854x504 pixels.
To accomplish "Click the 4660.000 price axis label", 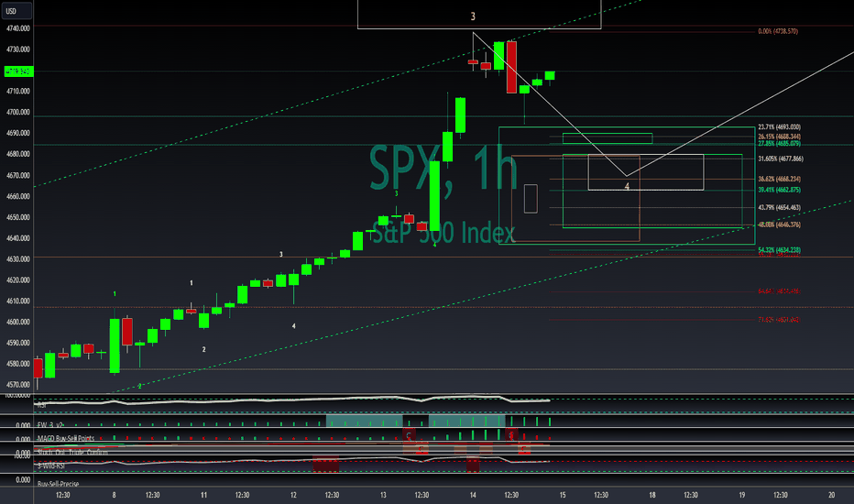I will point(18,196).
